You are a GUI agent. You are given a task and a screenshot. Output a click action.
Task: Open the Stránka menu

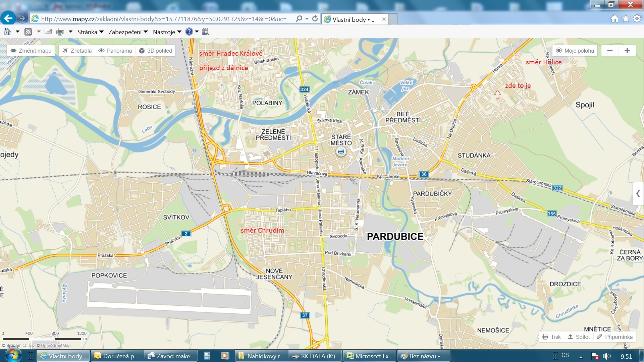click(x=91, y=32)
